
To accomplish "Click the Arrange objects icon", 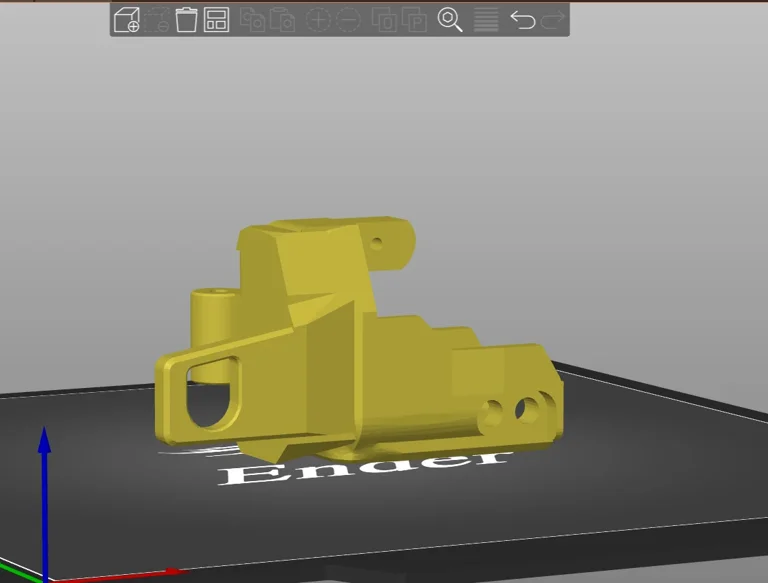I will coord(216,20).
